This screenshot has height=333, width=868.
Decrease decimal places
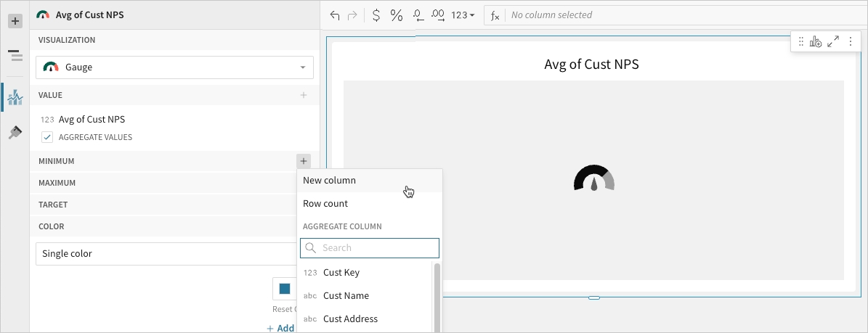(418, 15)
